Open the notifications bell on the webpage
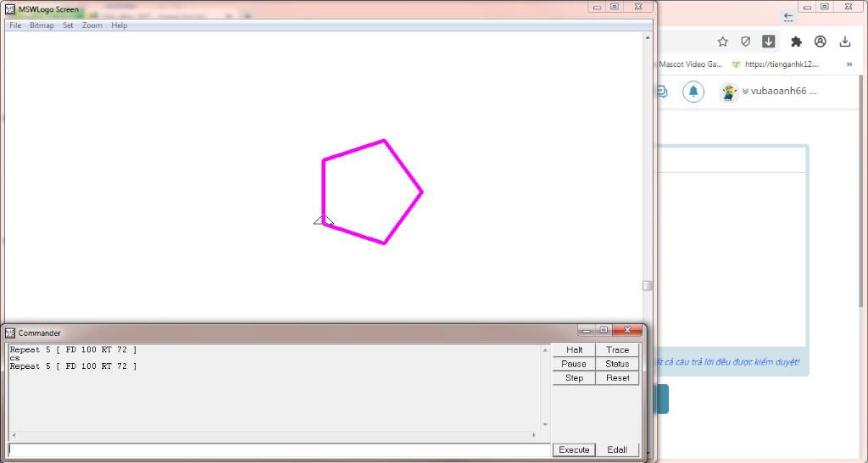This screenshot has width=868, height=463. 693,92
